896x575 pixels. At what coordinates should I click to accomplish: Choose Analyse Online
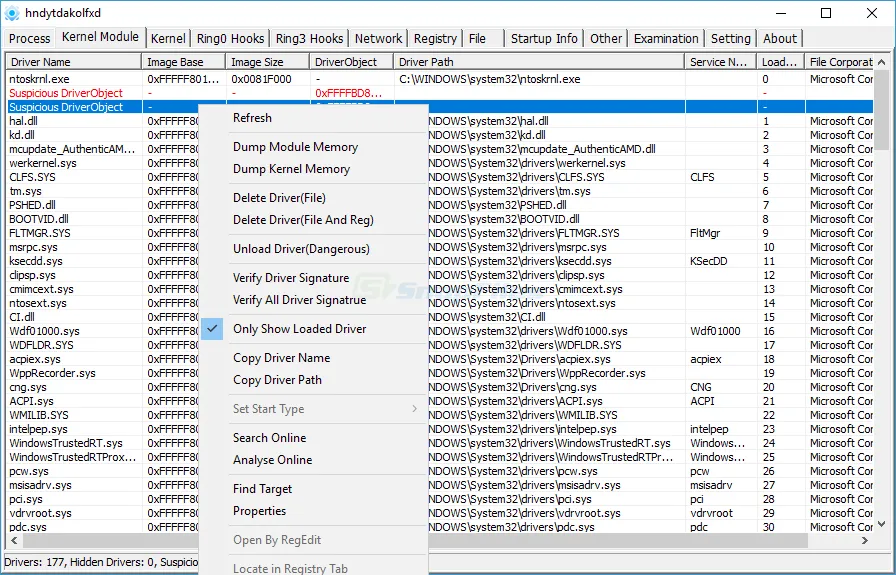click(x=313, y=460)
